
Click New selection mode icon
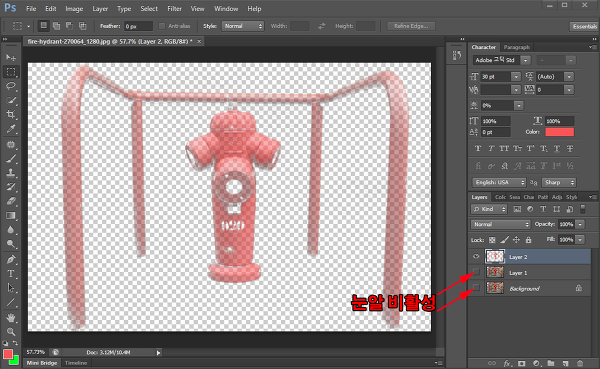(43, 26)
